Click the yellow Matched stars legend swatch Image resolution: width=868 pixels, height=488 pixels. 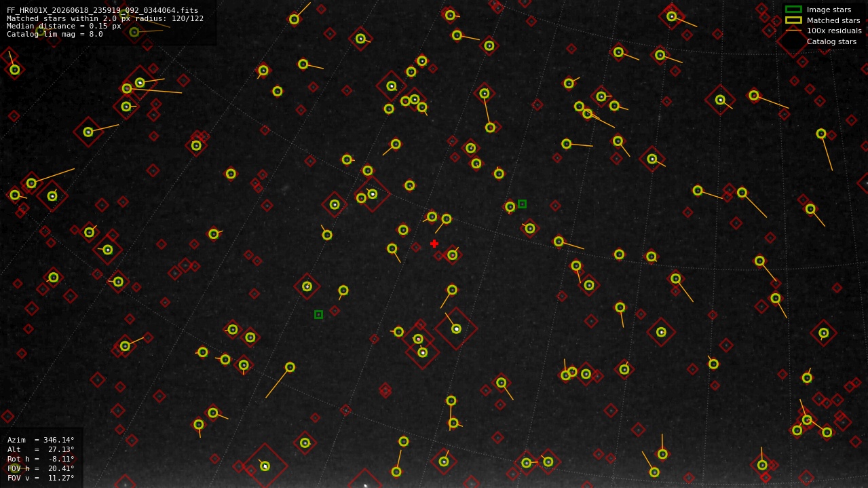[793, 20]
